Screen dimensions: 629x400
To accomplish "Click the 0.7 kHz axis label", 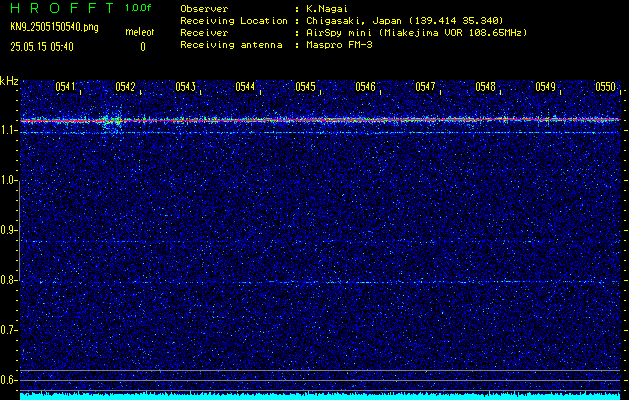I will (7, 330).
